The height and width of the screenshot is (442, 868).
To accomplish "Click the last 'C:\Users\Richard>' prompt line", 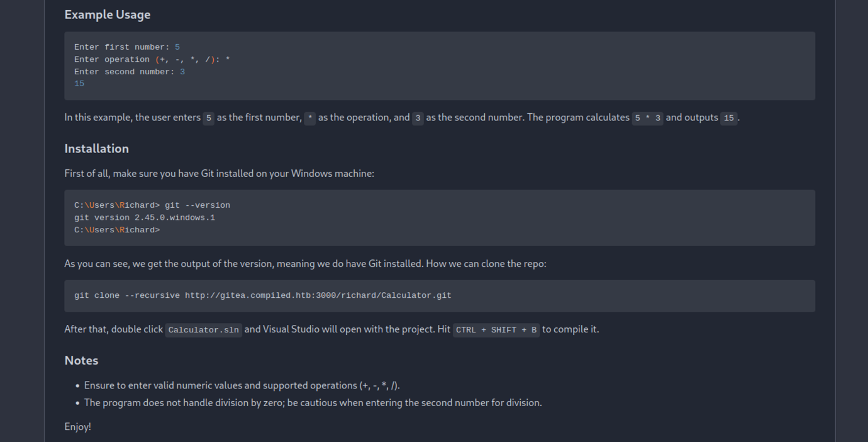I will click(117, 230).
